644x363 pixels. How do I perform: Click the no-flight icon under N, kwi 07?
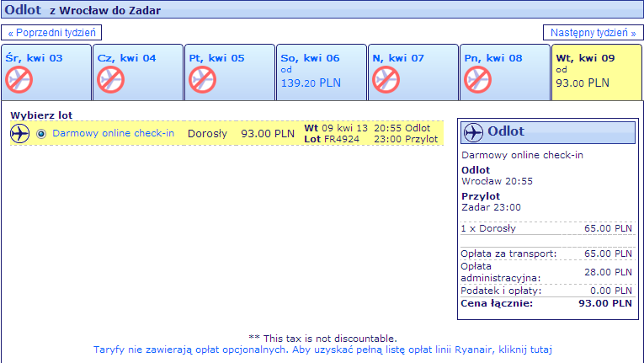[386, 80]
